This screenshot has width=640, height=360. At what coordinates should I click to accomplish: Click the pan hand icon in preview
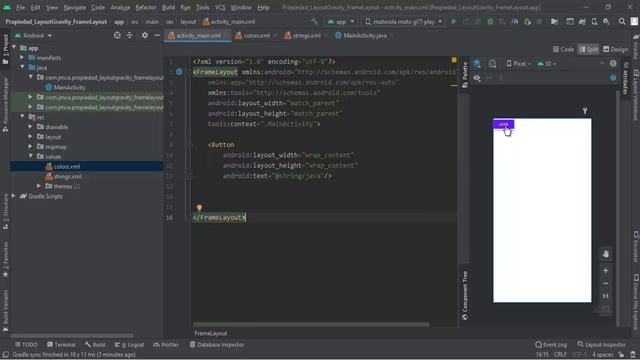click(x=606, y=254)
